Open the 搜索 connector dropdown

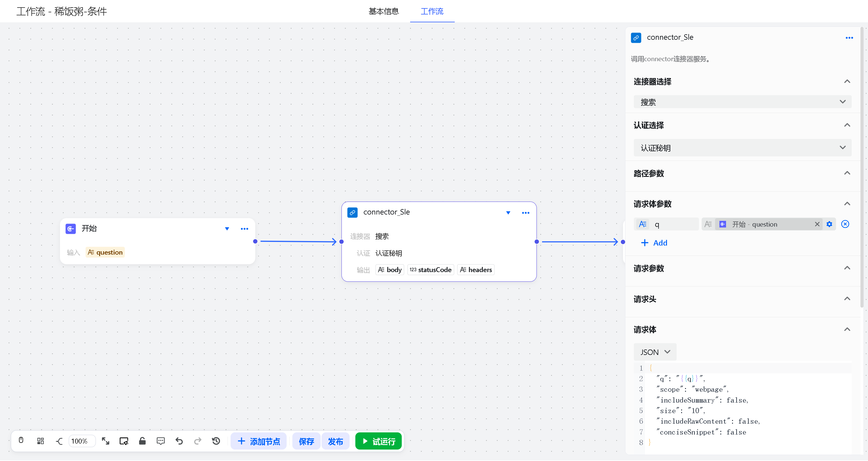742,102
